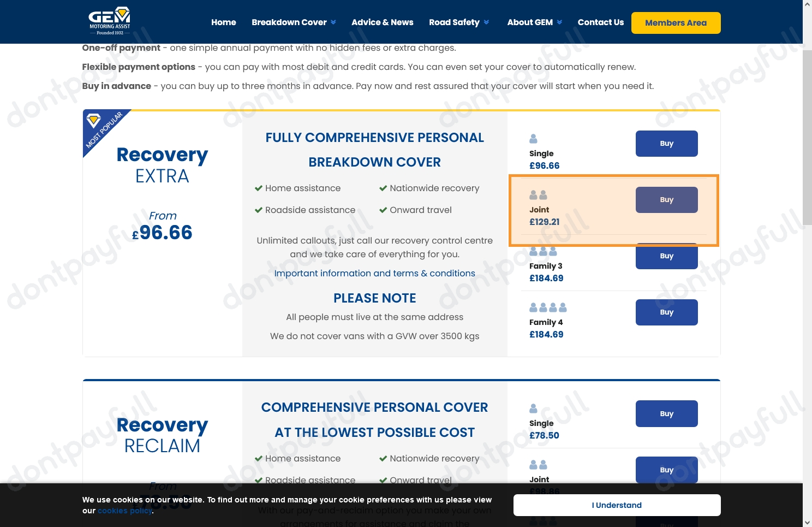Open the cookies policy link

click(x=124, y=511)
